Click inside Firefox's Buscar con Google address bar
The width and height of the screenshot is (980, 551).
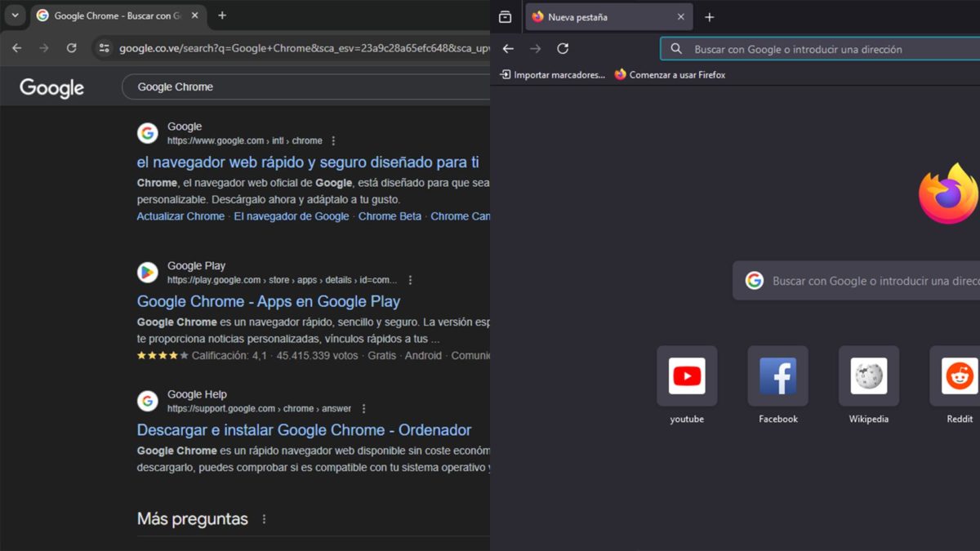[817, 49]
